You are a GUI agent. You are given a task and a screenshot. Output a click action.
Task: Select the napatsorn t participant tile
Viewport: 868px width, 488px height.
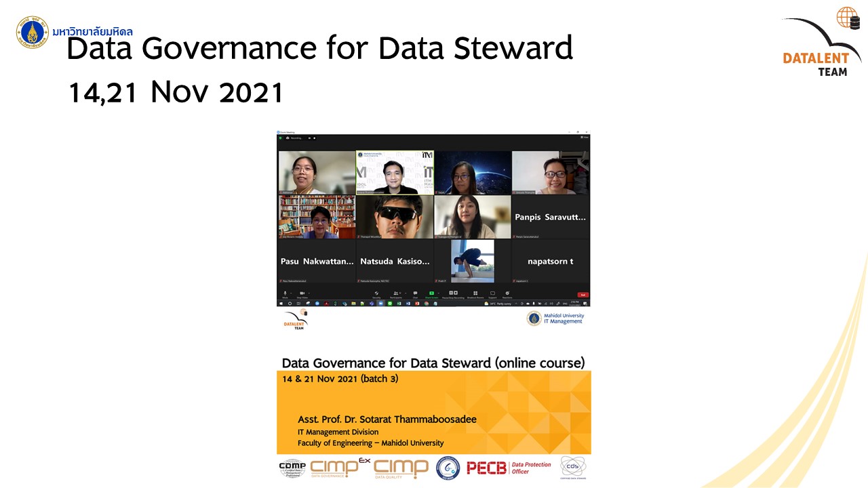tap(550, 261)
